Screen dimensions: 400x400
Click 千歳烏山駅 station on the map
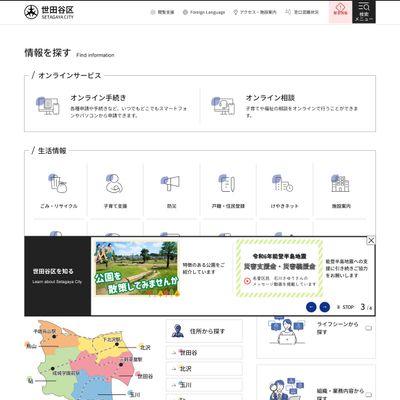pos(44,332)
